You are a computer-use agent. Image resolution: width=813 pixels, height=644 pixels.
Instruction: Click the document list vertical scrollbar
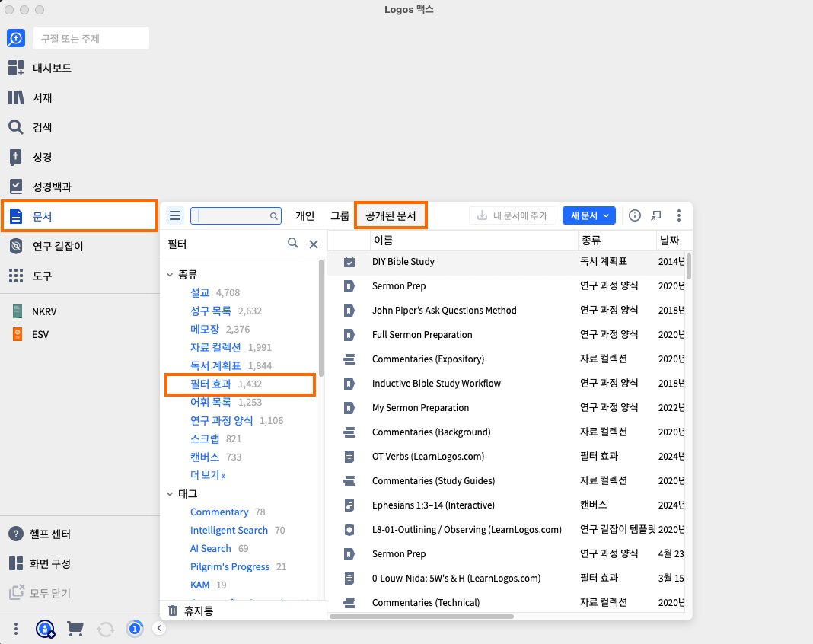[x=688, y=266]
